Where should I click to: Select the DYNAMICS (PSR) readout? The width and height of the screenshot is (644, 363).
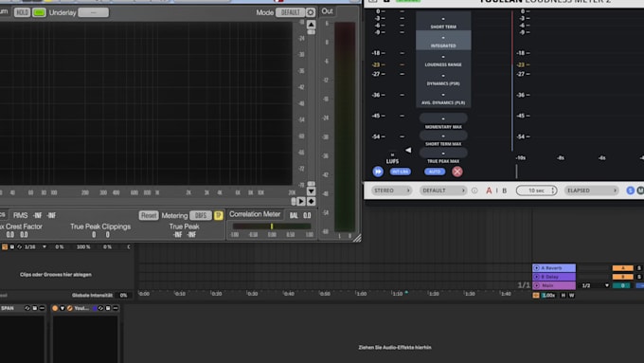pyautogui.click(x=443, y=79)
